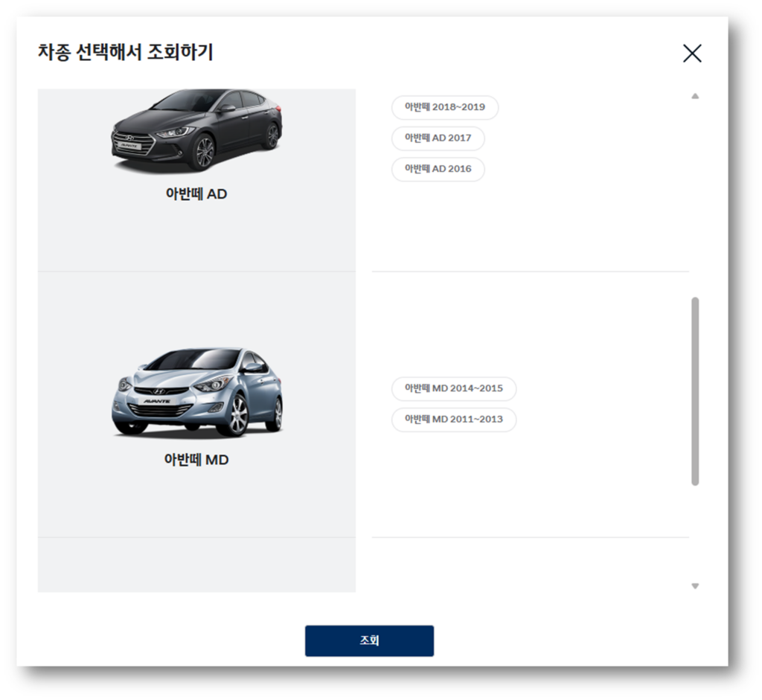Click the 아반떼 AD car thumbnail image
Viewport: 762px width, 700px height.
(x=197, y=134)
